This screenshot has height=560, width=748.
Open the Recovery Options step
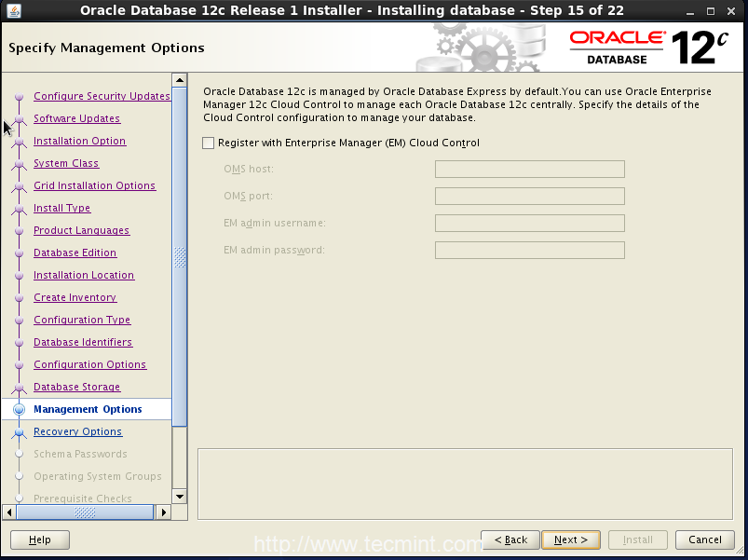click(77, 431)
